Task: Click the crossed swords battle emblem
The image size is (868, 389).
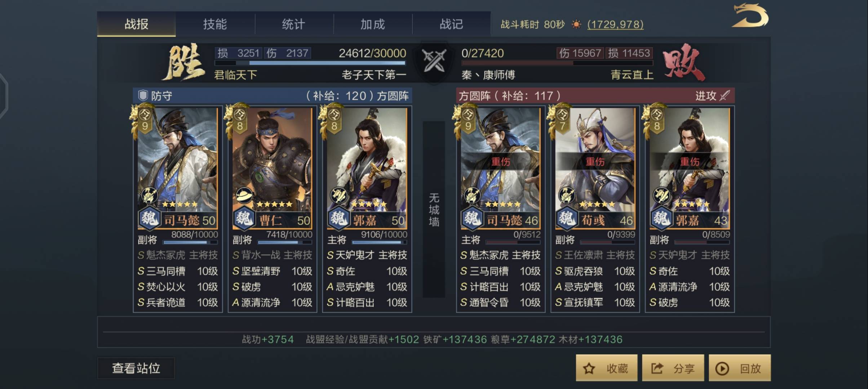Action: click(434, 61)
